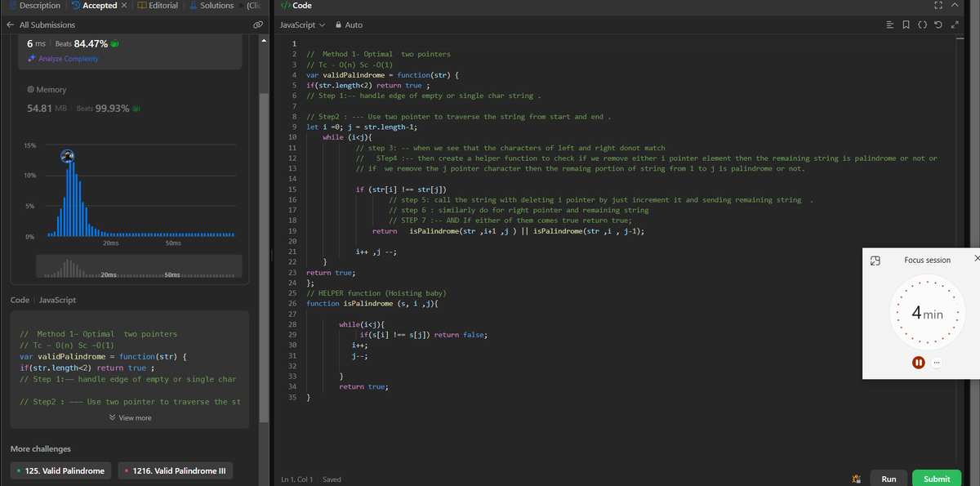Click Analyze Complexity
980x486 pixels.
[64, 59]
